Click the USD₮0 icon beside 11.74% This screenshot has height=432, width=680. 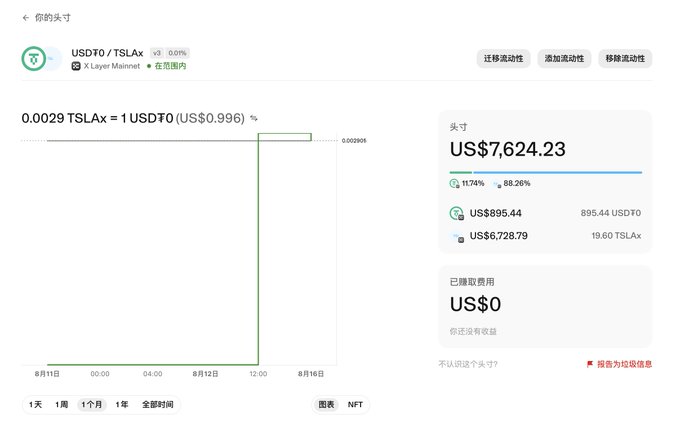click(454, 183)
